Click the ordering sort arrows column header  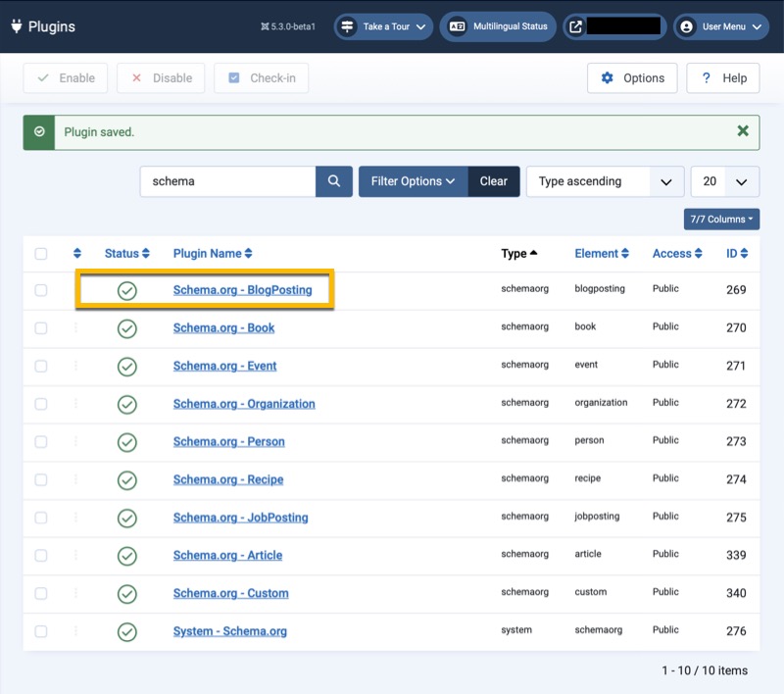(x=77, y=254)
